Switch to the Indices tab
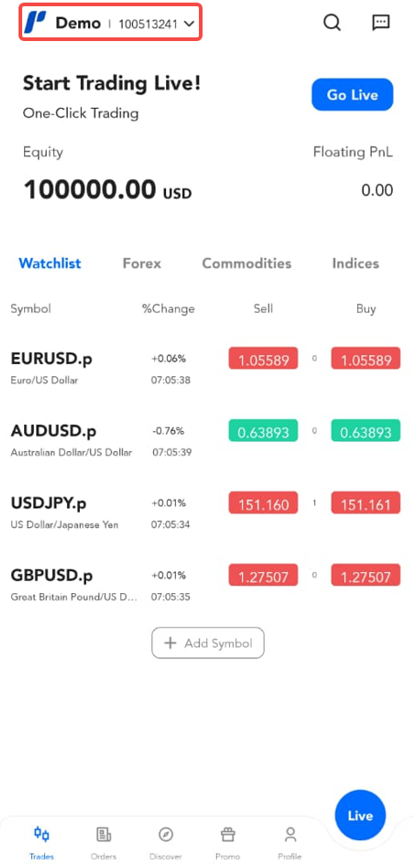 tap(355, 263)
